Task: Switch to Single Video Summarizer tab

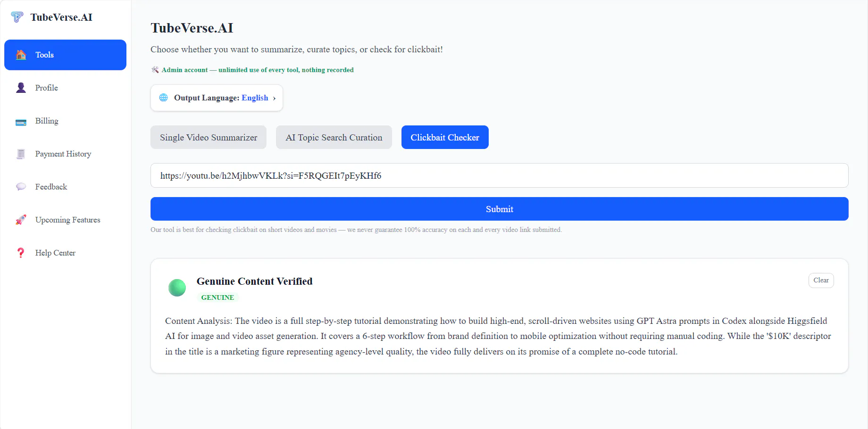Action: 209,137
